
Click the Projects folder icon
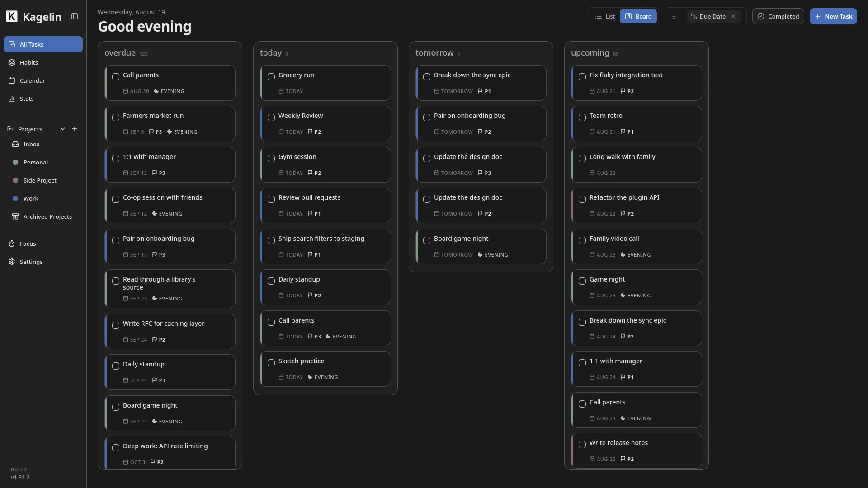tap(11, 129)
